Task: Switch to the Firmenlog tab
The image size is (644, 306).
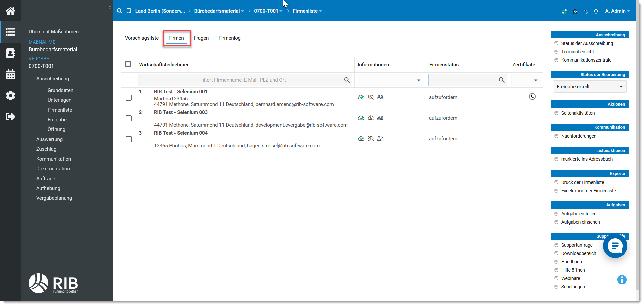Action: (x=229, y=38)
